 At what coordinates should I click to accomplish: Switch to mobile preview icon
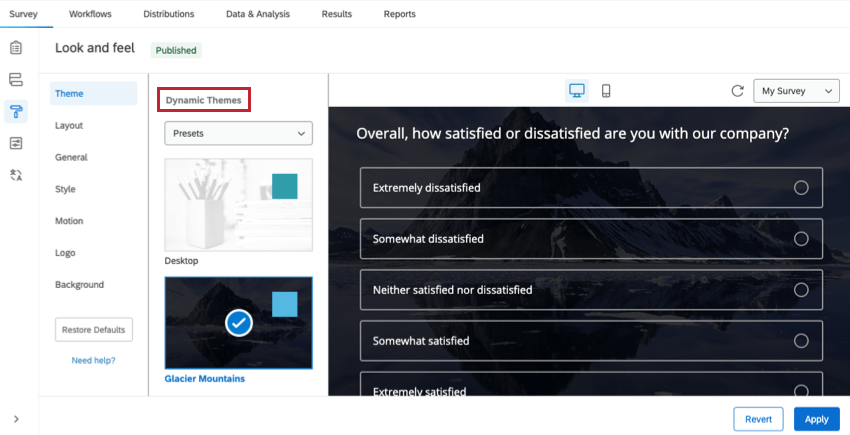click(606, 91)
